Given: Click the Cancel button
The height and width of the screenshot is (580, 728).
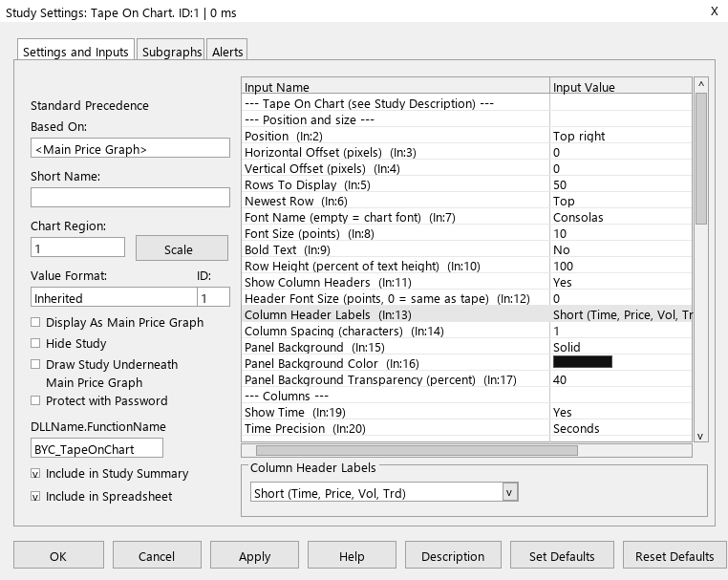Looking at the screenshot, I should 157,555.
